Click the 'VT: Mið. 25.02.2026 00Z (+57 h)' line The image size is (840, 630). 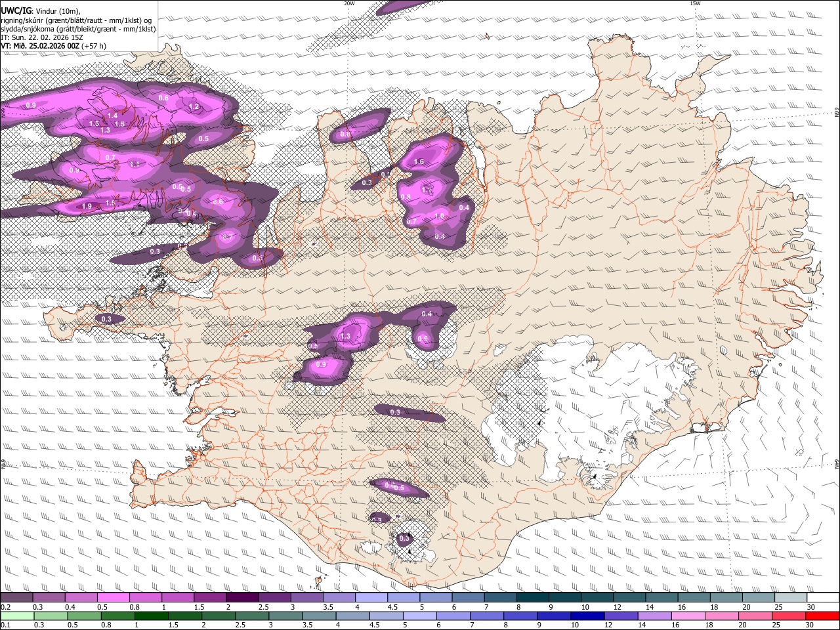pyautogui.click(x=54, y=46)
